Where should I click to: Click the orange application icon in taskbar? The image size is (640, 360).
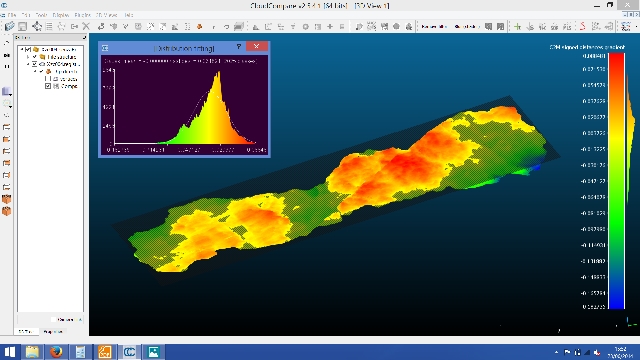click(x=104, y=352)
